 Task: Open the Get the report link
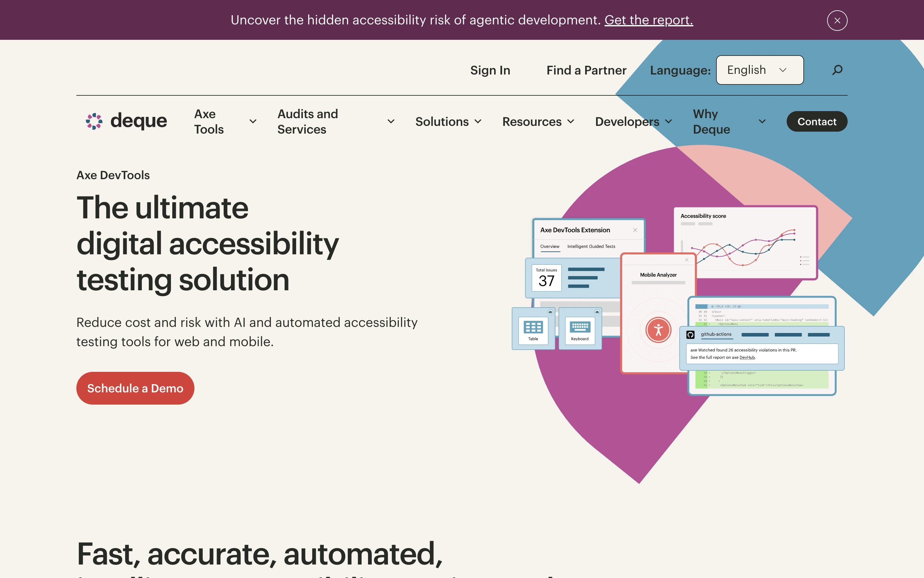(x=648, y=20)
